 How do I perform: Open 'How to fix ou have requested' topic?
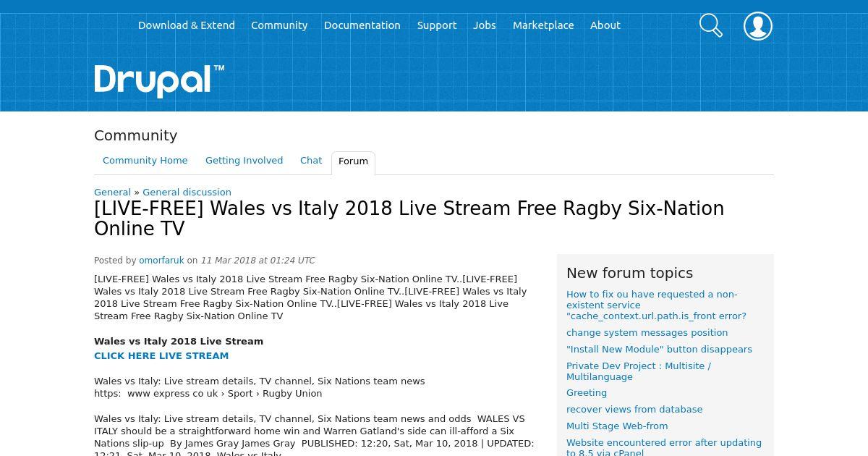point(656,305)
